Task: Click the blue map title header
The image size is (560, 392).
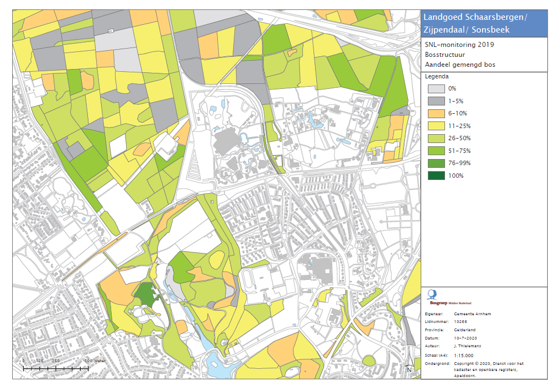Action: pos(484,23)
